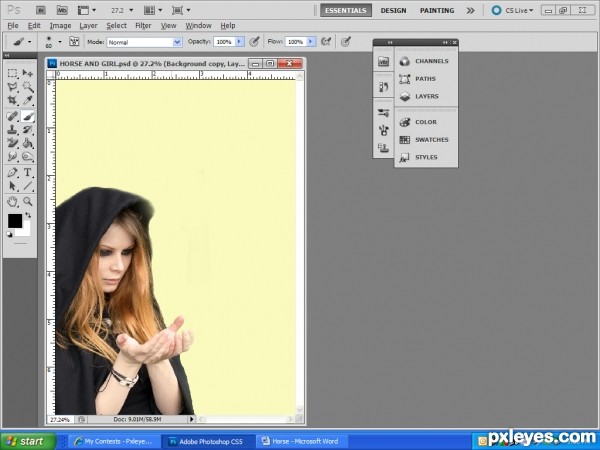The image size is (600, 450).
Task: Click the black foreground color swatch
Action: click(15, 221)
